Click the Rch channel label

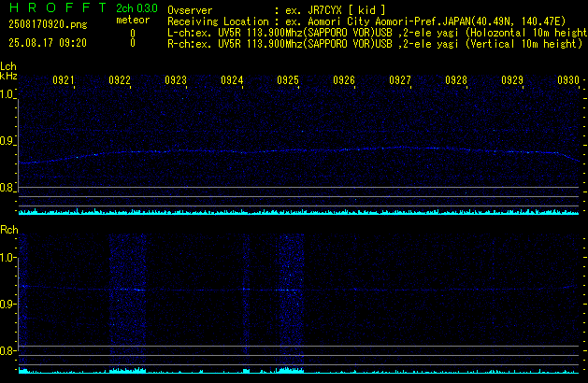coord(9,230)
